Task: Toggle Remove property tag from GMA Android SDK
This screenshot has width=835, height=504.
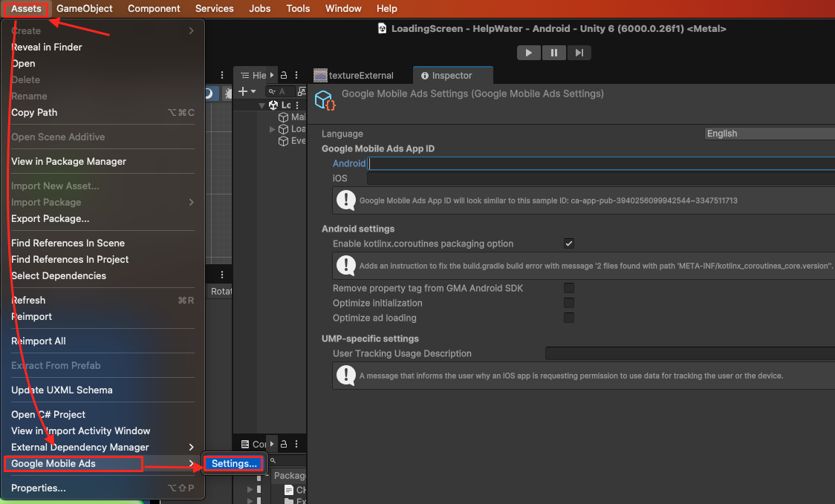Action: [x=569, y=288]
